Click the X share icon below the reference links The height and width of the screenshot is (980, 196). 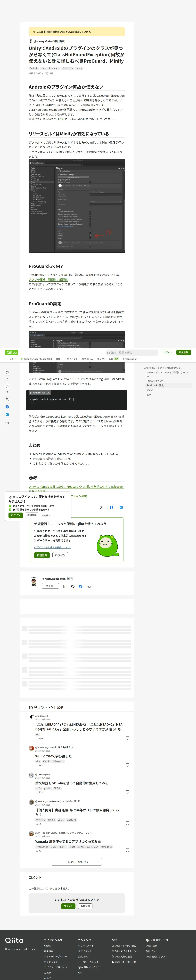[x=101, y=507]
